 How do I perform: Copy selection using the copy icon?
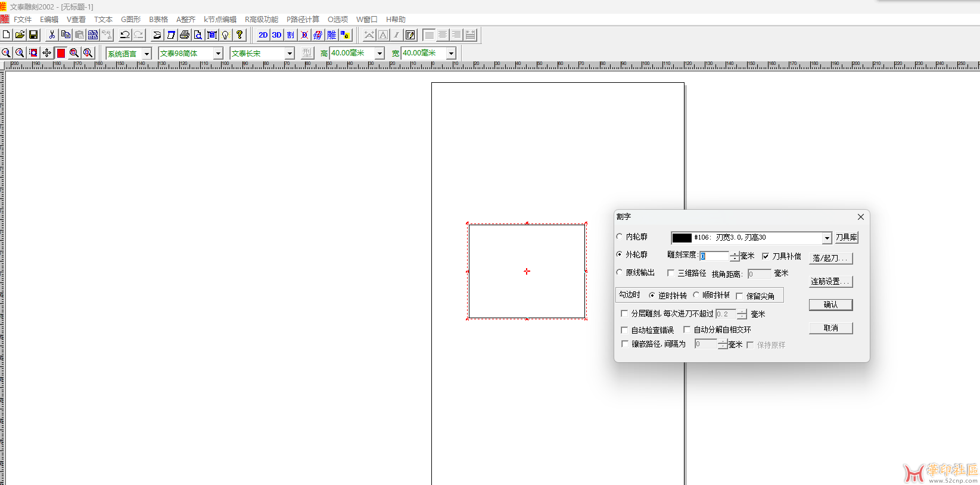(66, 35)
